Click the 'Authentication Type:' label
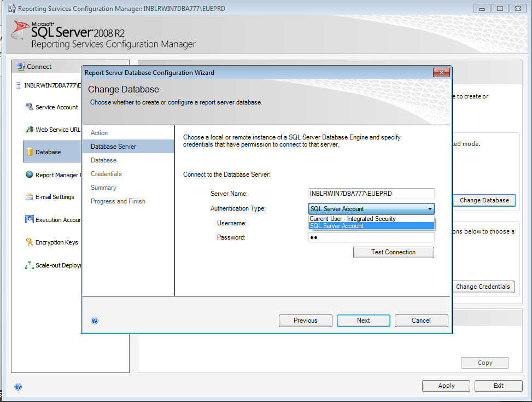The height and width of the screenshot is (402, 532). (x=238, y=208)
